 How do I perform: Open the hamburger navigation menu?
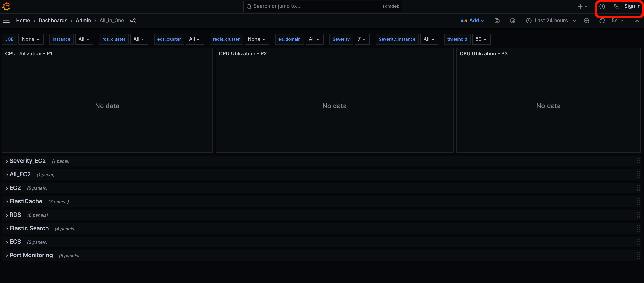click(6, 21)
